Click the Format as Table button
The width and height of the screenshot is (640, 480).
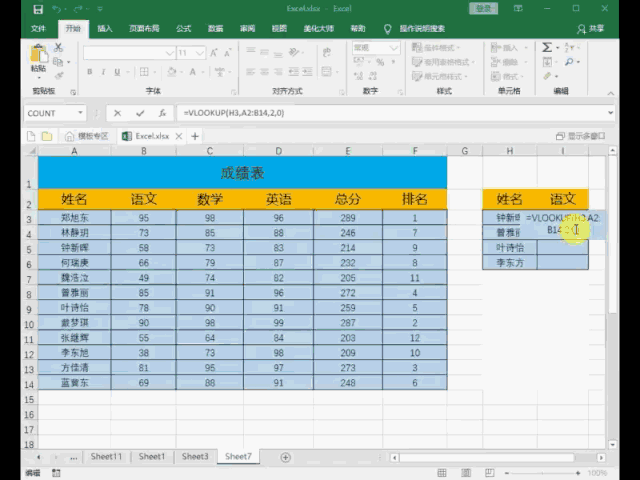pos(443,62)
